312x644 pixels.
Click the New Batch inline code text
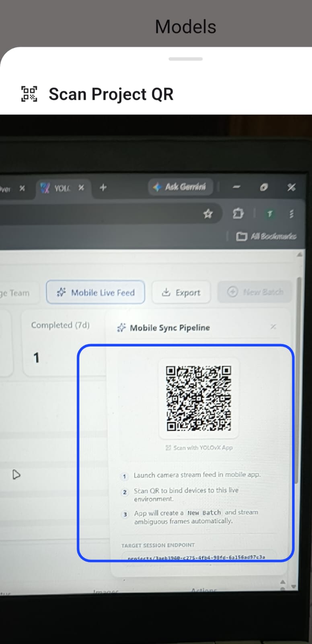(204, 513)
